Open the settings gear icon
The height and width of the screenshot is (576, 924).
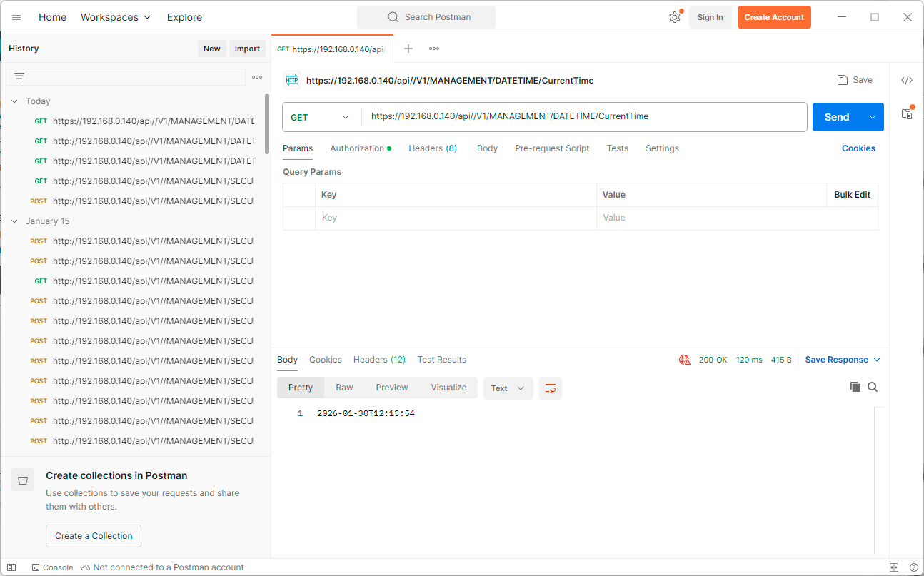(x=674, y=17)
